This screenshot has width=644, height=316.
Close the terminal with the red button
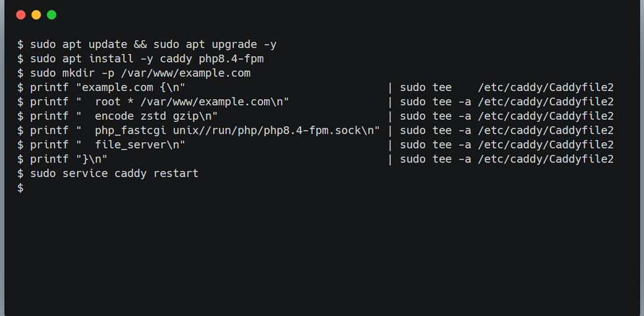click(20, 14)
